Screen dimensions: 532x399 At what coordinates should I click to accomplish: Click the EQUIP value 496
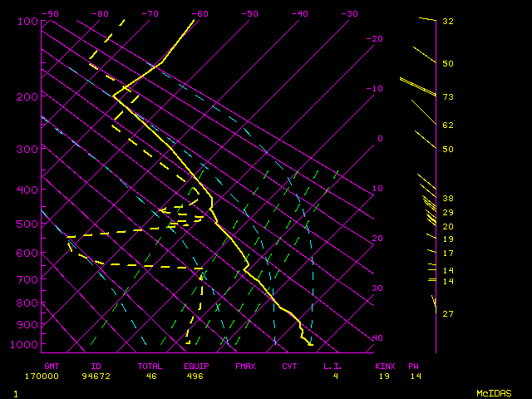pos(194,376)
